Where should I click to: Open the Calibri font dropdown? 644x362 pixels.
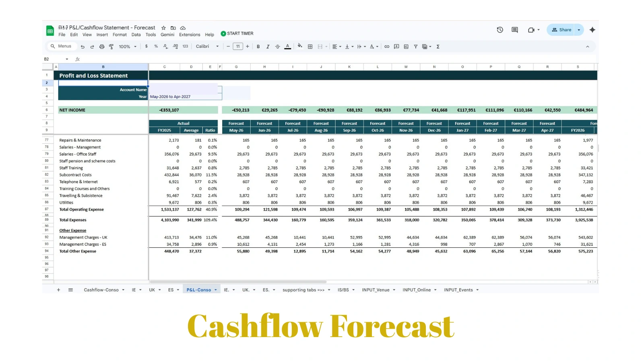207,47
